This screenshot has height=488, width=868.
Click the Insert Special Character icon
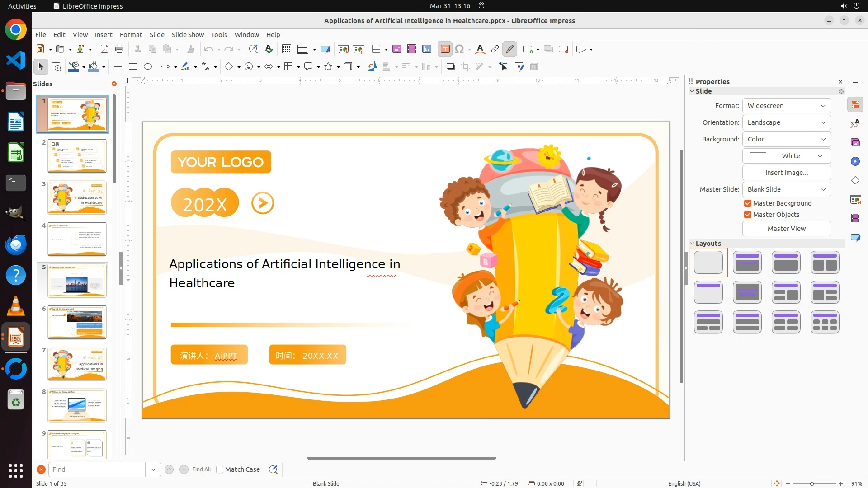tap(460, 49)
